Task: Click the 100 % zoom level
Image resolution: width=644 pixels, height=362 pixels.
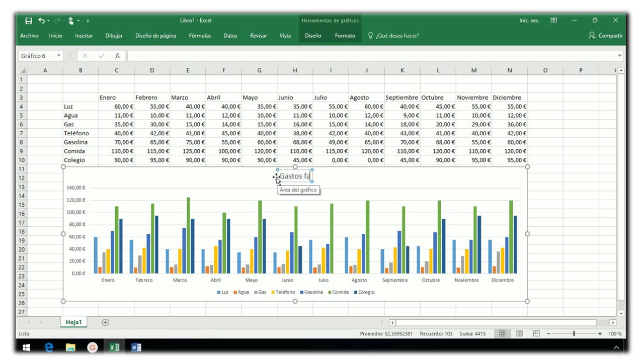Action: [615, 333]
